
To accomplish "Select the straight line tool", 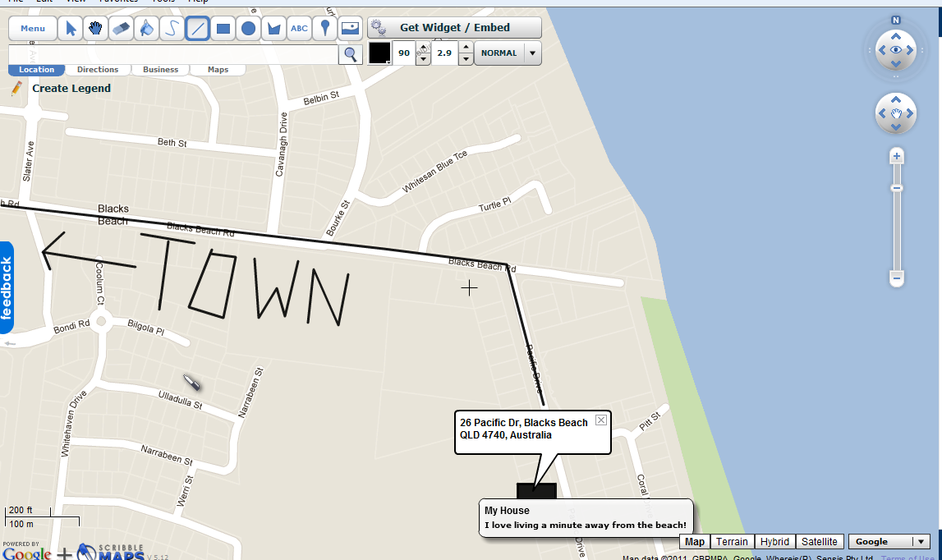I will click(x=197, y=27).
